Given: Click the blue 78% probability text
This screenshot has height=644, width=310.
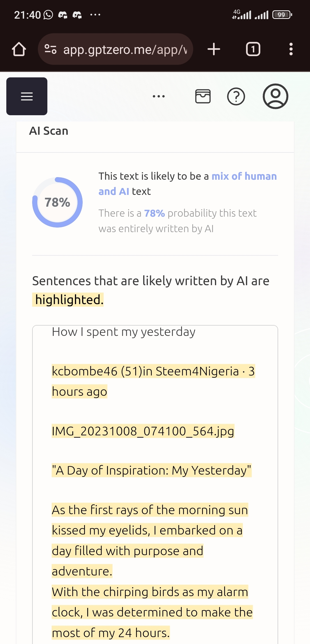Looking at the screenshot, I should coord(154,213).
